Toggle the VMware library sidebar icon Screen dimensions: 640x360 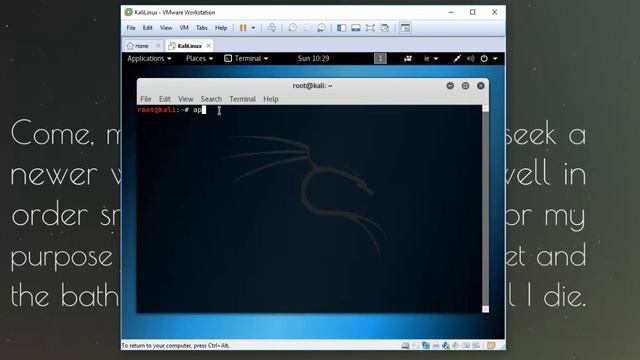tap(342, 28)
